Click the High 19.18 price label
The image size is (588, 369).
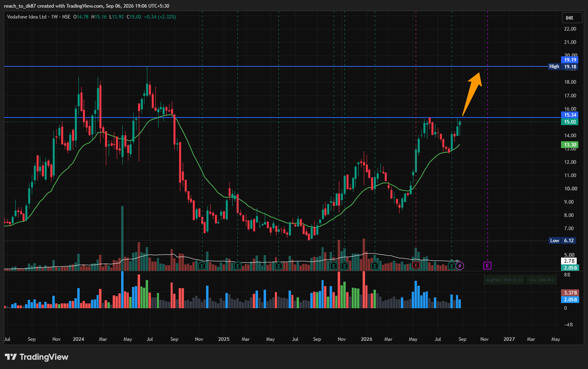[x=563, y=66]
